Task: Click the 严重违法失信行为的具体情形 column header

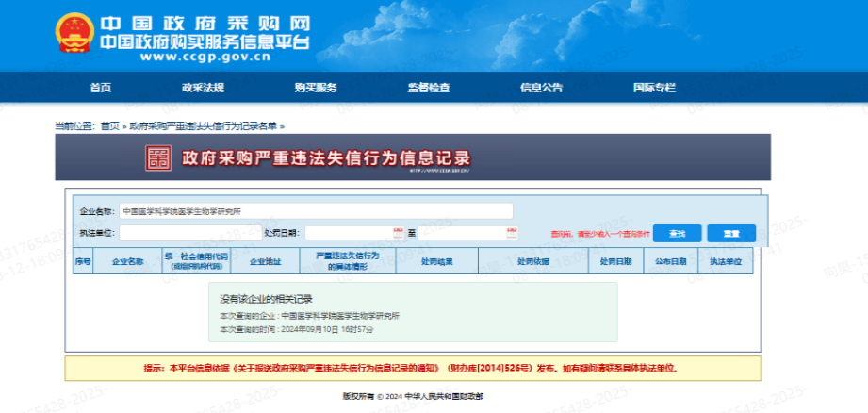Action: [348, 261]
